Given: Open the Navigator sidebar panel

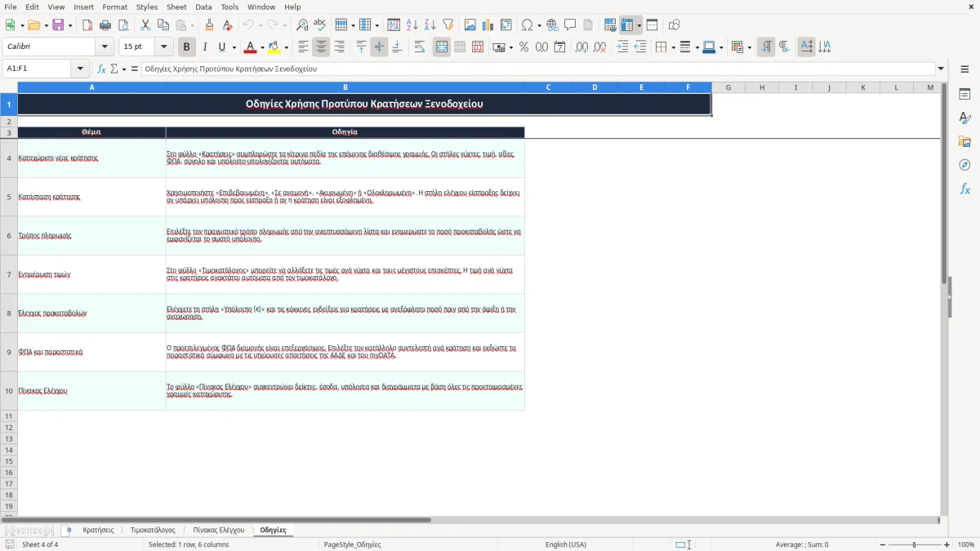Looking at the screenshot, I should tap(964, 166).
